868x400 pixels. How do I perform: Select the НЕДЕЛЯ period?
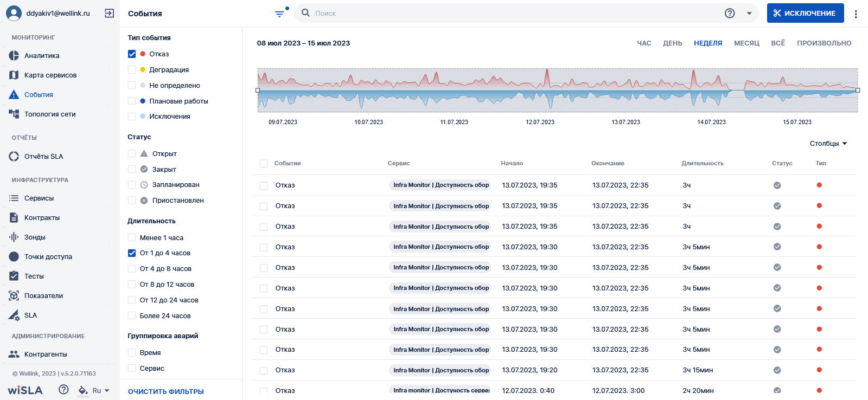[x=708, y=43]
